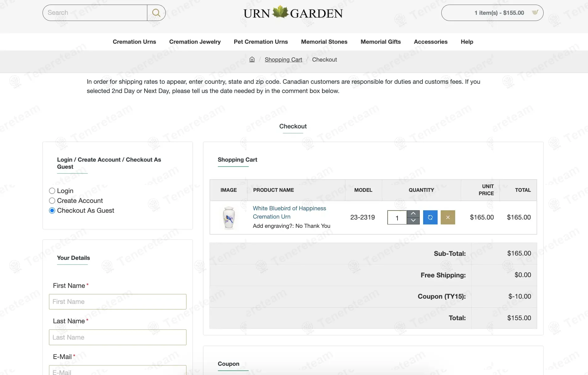This screenshot has height=375, width=588.
Task: Click the Free Shipping amount $0.00
Action: click(x=523, y=275)
